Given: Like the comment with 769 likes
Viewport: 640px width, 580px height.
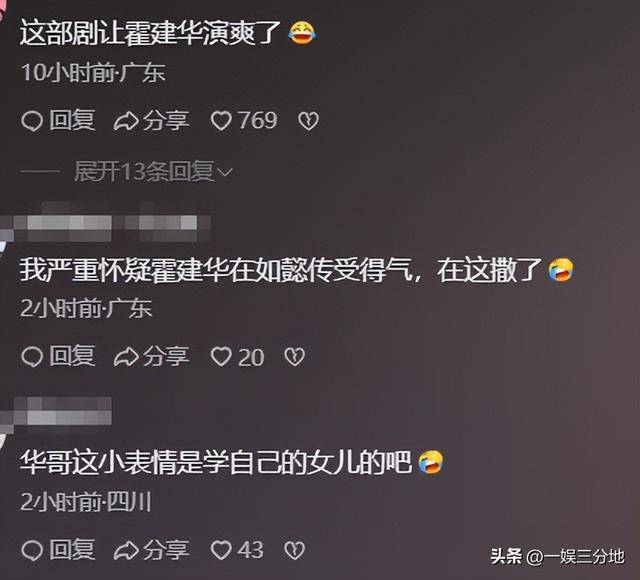Looking at the screenshot, I should [221, 121].
